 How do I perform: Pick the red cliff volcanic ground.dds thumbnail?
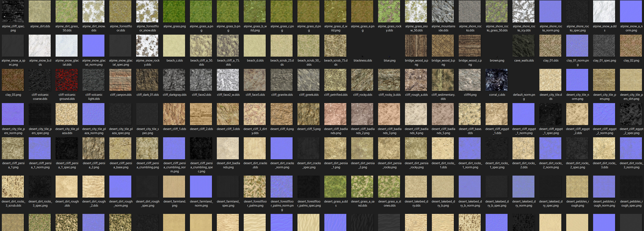tap(67, 80)
